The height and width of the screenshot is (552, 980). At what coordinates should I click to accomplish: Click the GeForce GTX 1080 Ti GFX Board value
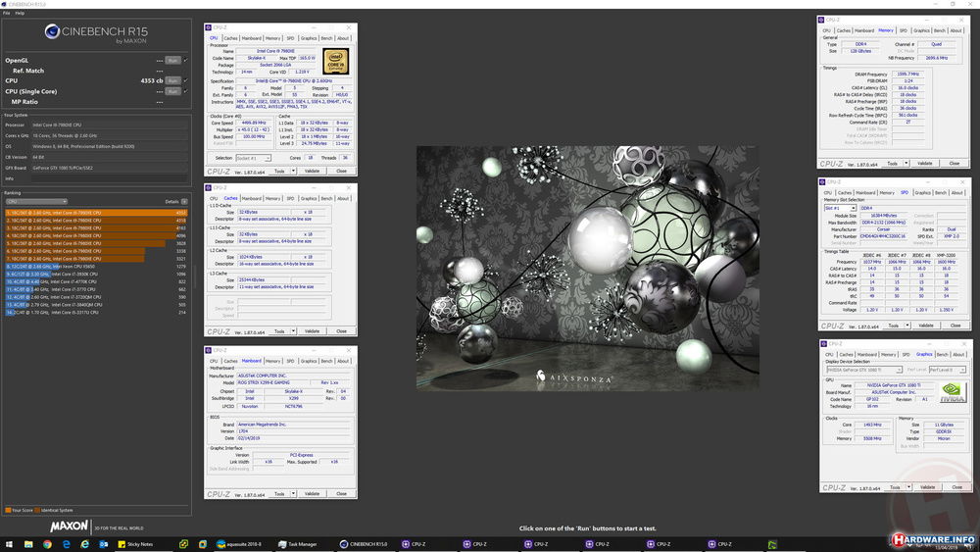[110, 168]
